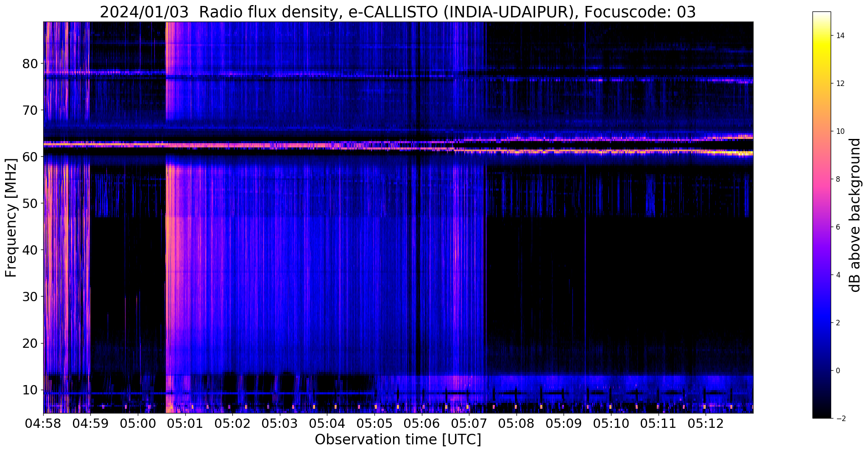Click the 05:12 time tick label
This screenshot has height=452, width=868.
pos(706,423)
